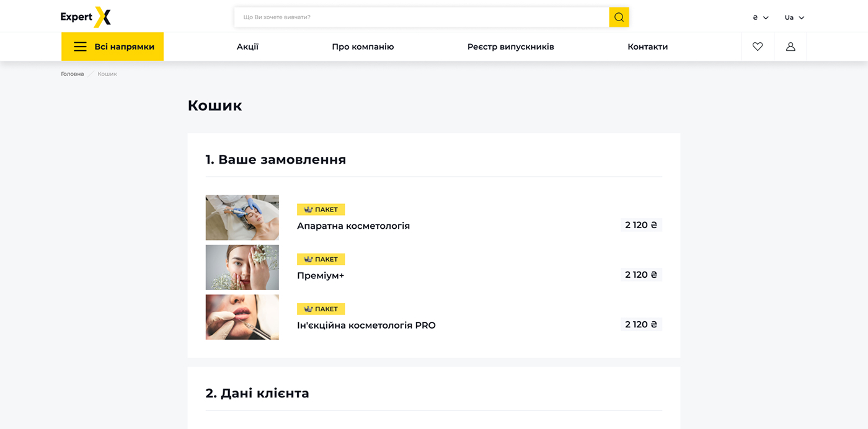Screen dimensions: 868x429
Task: Open the 'Преміум+' package title
Action: (320, 275)
